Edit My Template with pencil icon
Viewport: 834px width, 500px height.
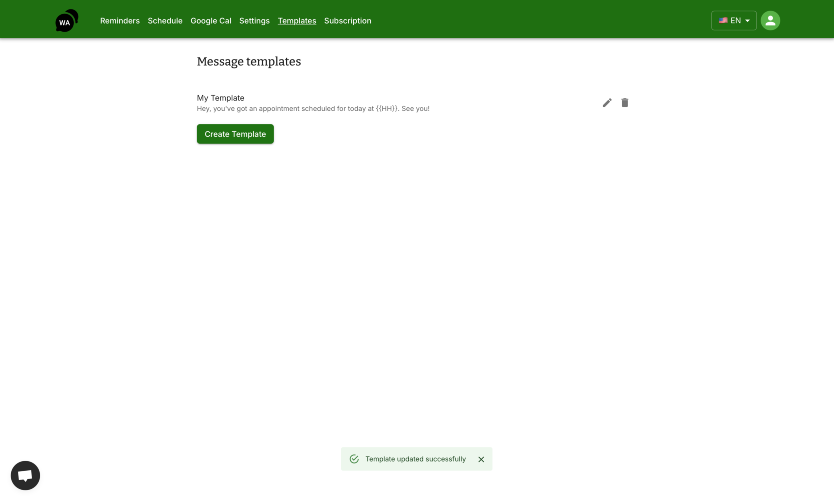[x=607, y=103]
